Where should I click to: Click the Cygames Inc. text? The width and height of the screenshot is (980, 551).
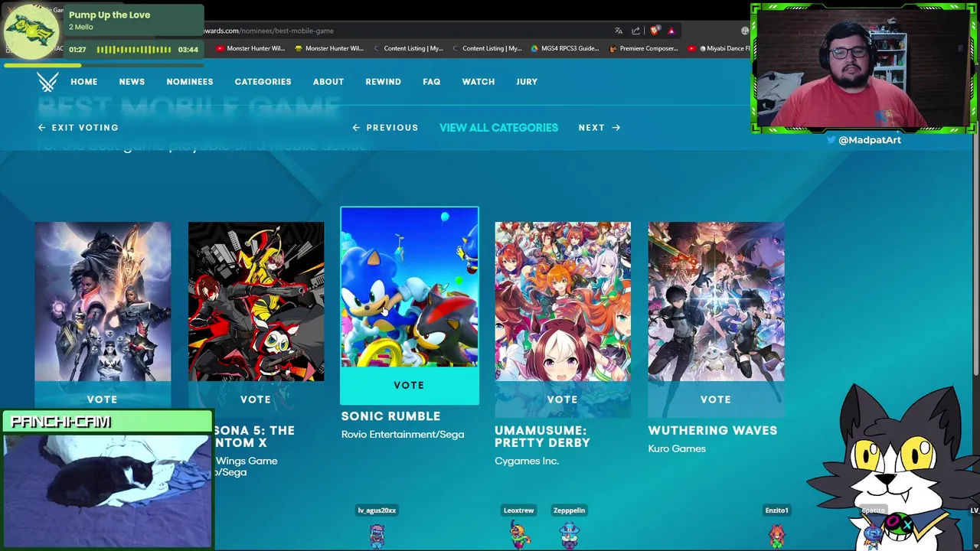pos(527,461)
